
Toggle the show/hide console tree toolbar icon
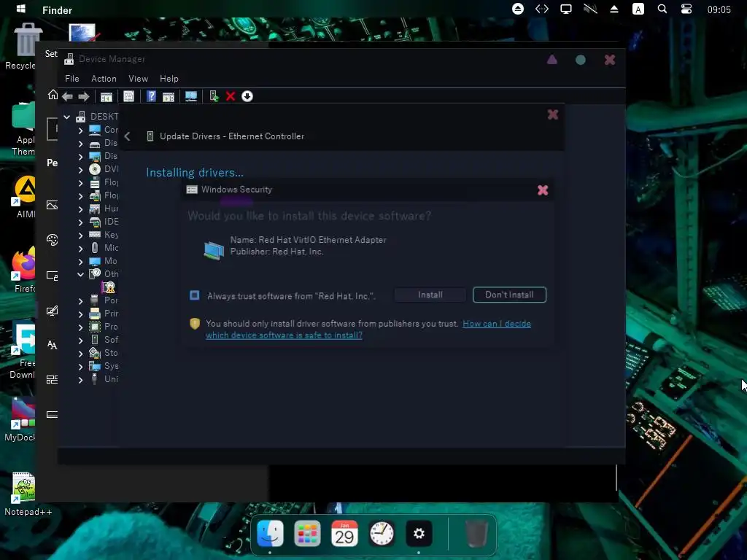click(107, 97)
